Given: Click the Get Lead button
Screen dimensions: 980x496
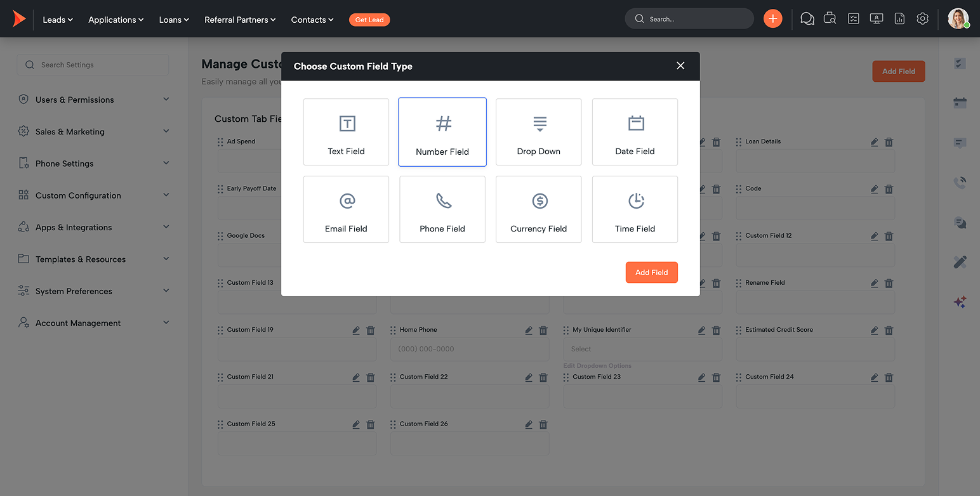Looking at the screenshot, I should 369,20.
